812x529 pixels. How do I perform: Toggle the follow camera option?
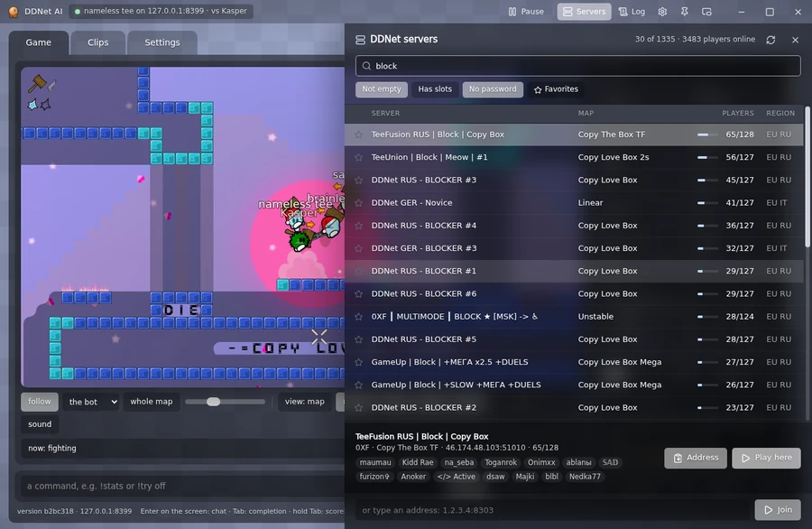[x=40, y=402]
